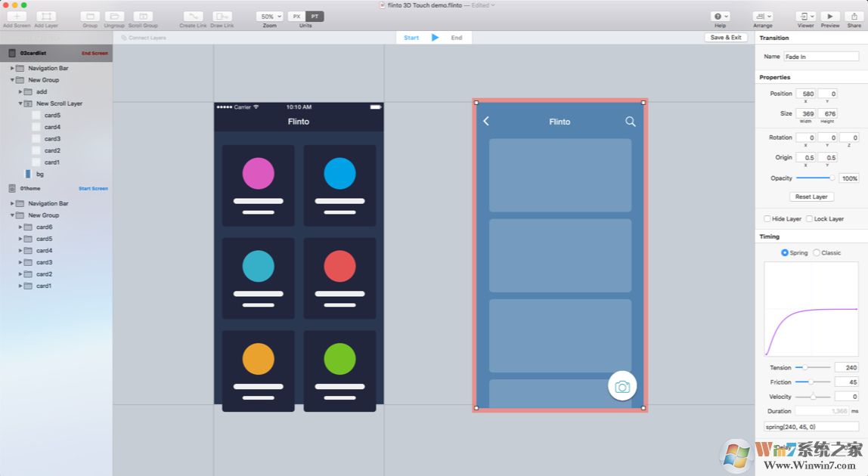This screenshot has width=868, height=476.
Task: Open the Viewer dropdown
Action: 805,17
